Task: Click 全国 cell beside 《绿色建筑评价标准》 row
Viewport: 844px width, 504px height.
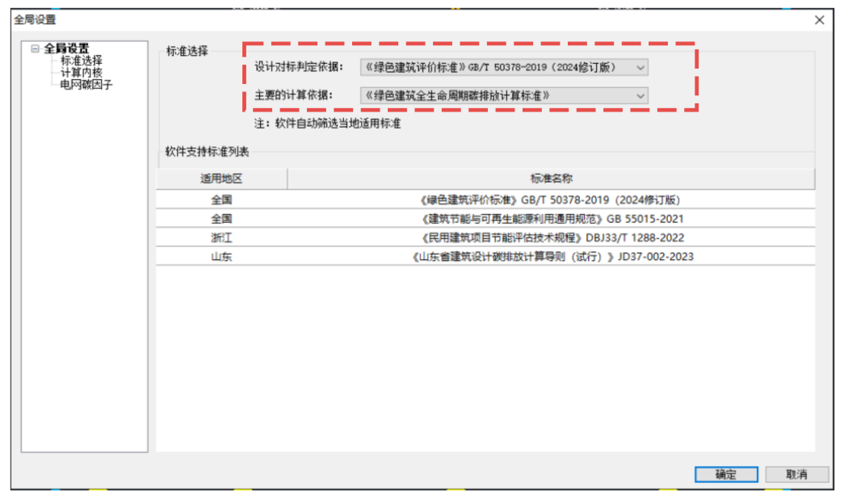Action: [x=221, y=199]
